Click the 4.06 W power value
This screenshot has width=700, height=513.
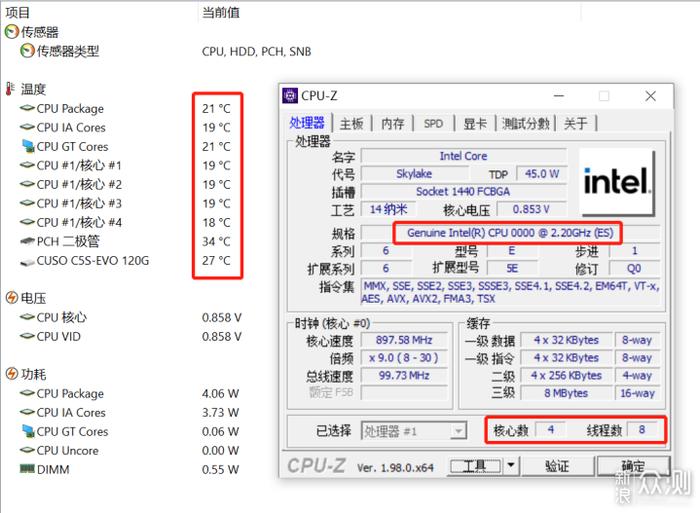[x=220, y=393]
